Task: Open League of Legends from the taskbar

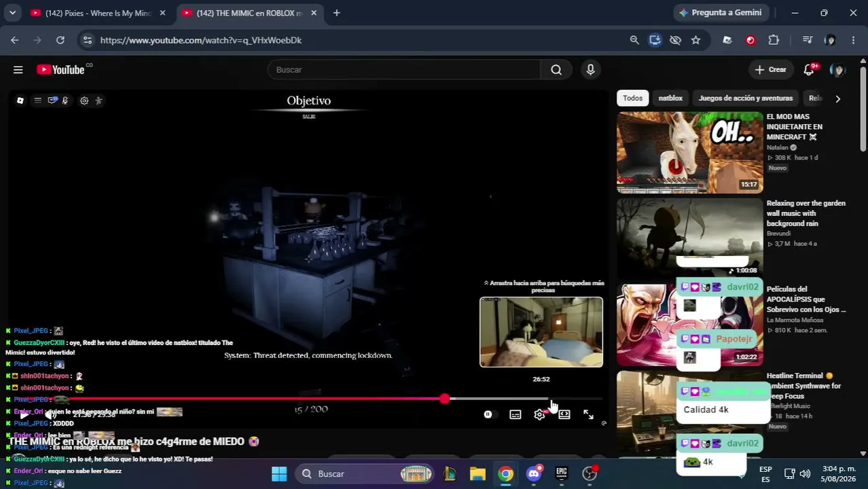Action: [x=450, y=473]
